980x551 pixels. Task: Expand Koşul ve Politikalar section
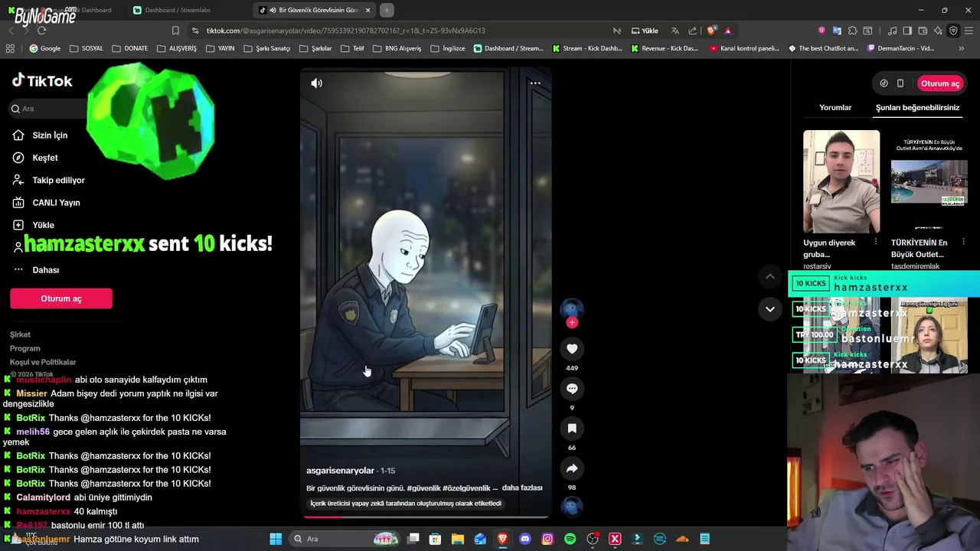tap(43, 362)
